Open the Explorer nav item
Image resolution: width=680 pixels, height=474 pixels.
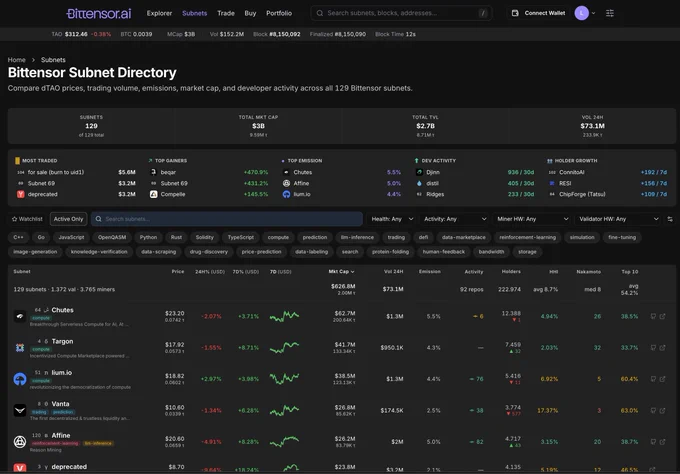pos(159,13)
